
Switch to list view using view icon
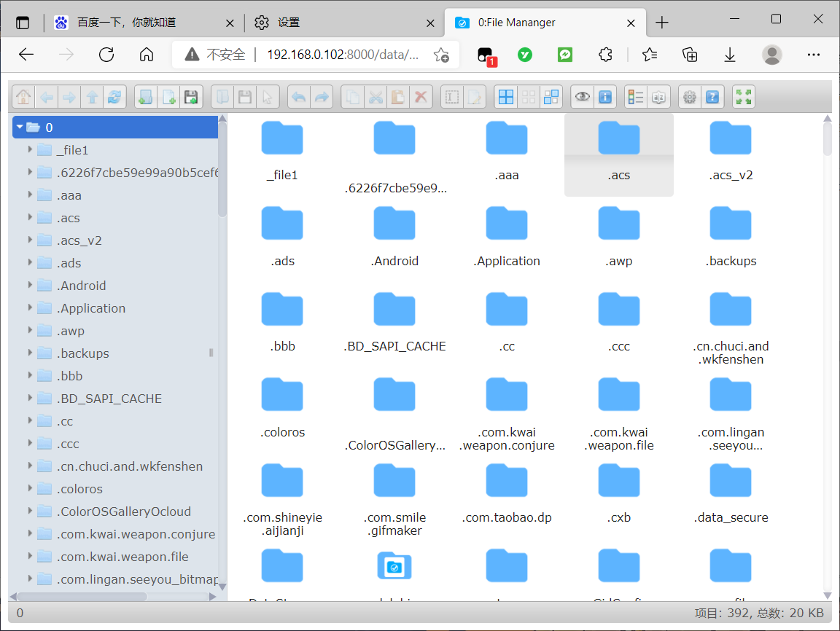[635, 97]
